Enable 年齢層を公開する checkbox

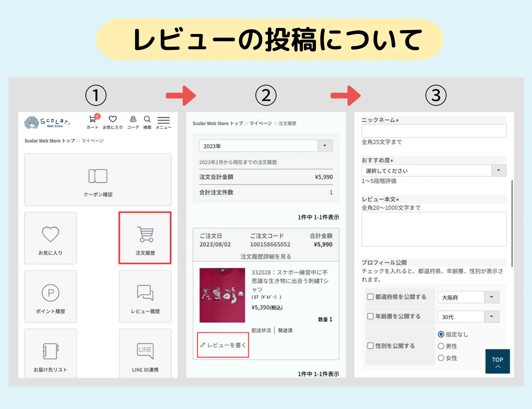pos(370,316)
